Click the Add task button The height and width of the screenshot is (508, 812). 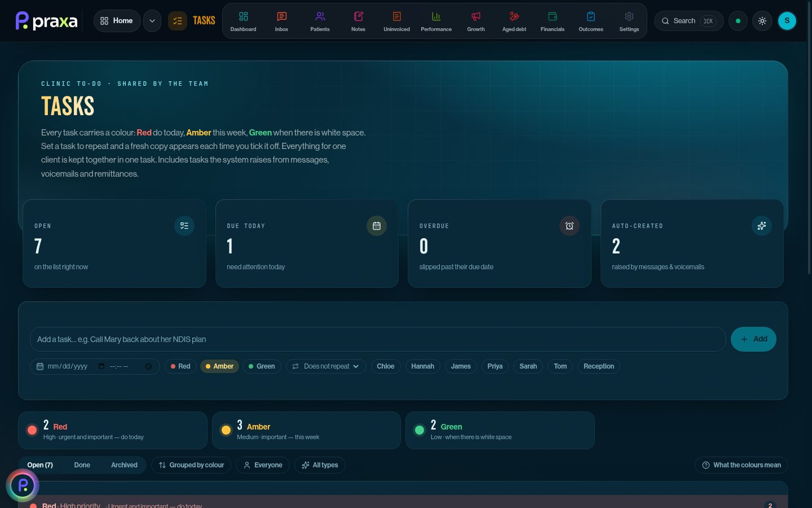pos(753,339)
